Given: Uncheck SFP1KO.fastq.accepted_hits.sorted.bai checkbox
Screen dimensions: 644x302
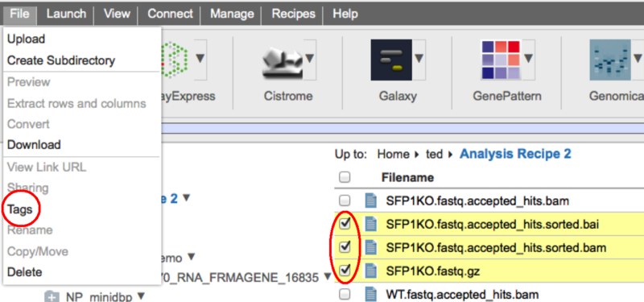Looking at the screenshot, I should [x=345, y=224].
